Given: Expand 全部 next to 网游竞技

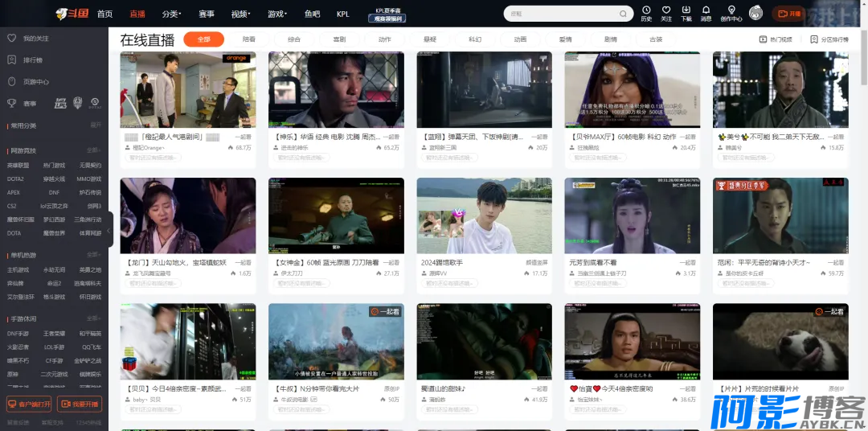Looking at the screenshot, I should coord(93,150).
